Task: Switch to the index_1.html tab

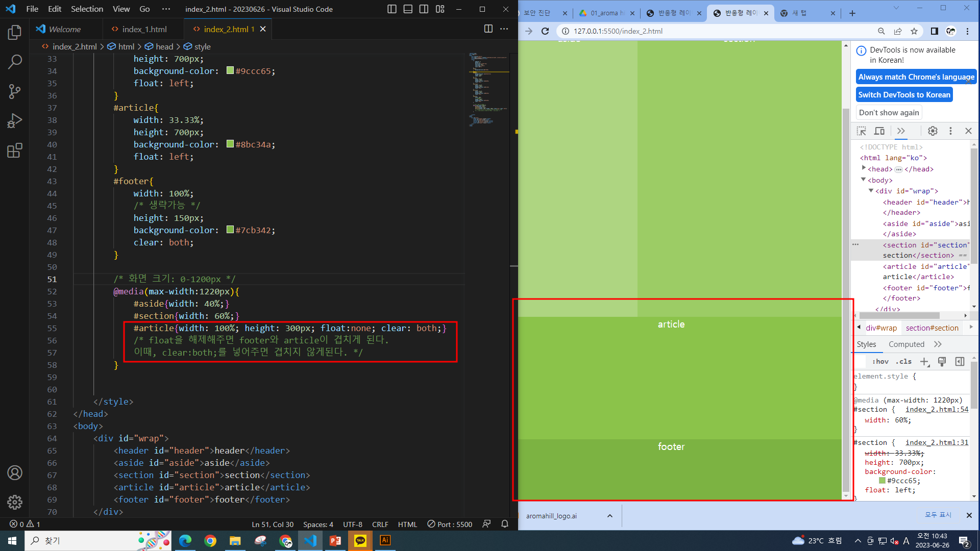Action: tap(144, 30)
